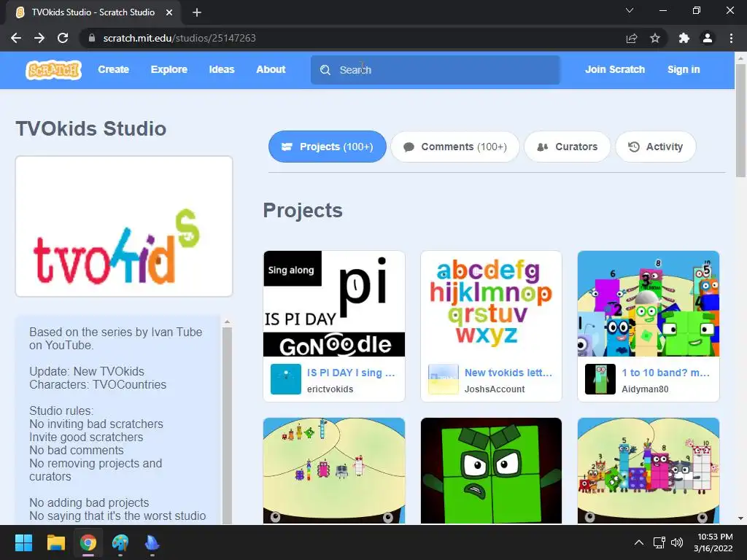Click the address bar URL
Image resolution: width=747 pixels, height=560 pixels.
(x=179, y=38)
